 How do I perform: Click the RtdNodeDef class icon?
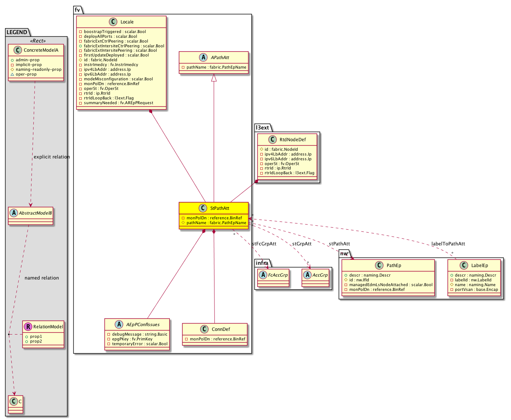(x=272, y=140)
